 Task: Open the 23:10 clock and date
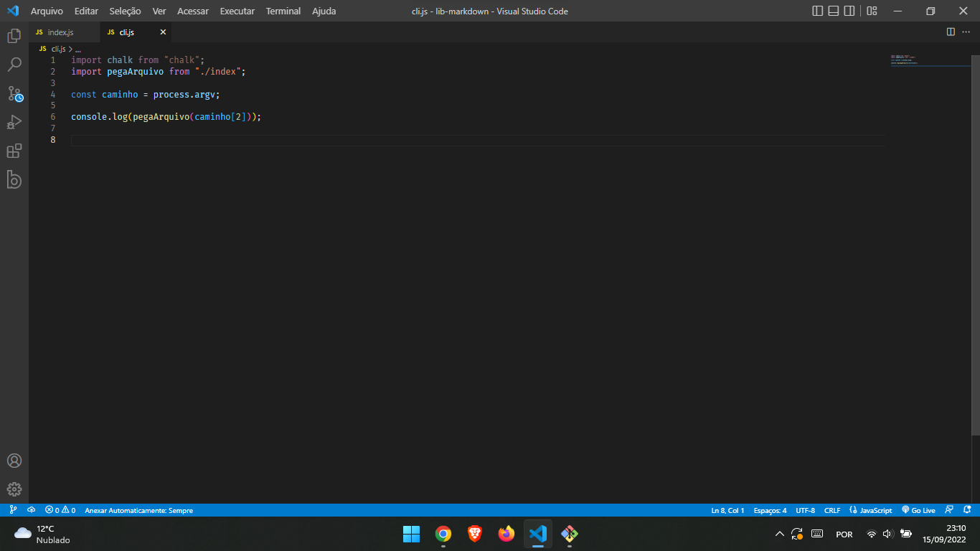(x=945, y=534)
